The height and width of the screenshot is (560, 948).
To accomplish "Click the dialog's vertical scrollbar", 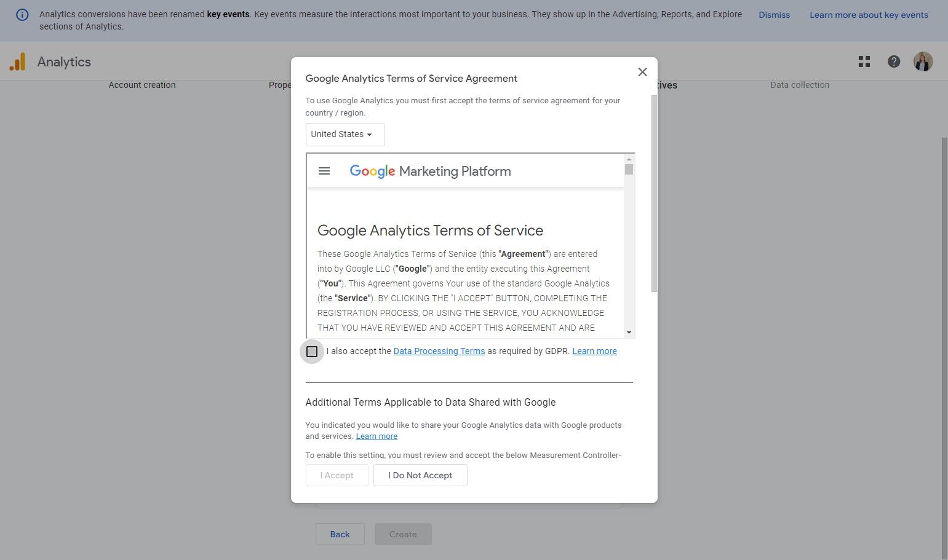I will click(654, 194).
